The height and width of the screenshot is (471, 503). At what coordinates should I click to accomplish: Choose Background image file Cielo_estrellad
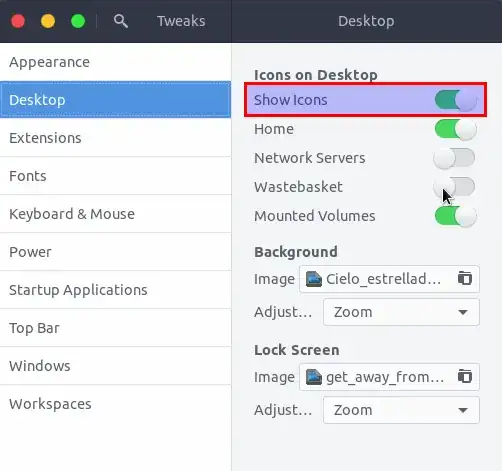(389, 279)
